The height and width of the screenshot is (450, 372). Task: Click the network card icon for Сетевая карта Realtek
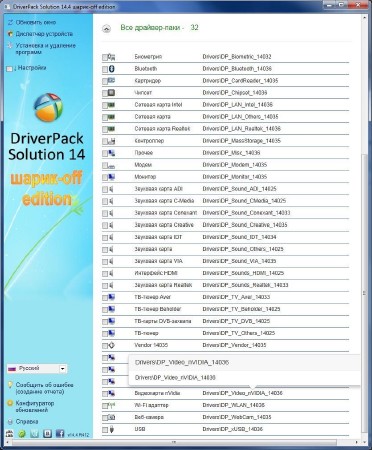(112, 129)
